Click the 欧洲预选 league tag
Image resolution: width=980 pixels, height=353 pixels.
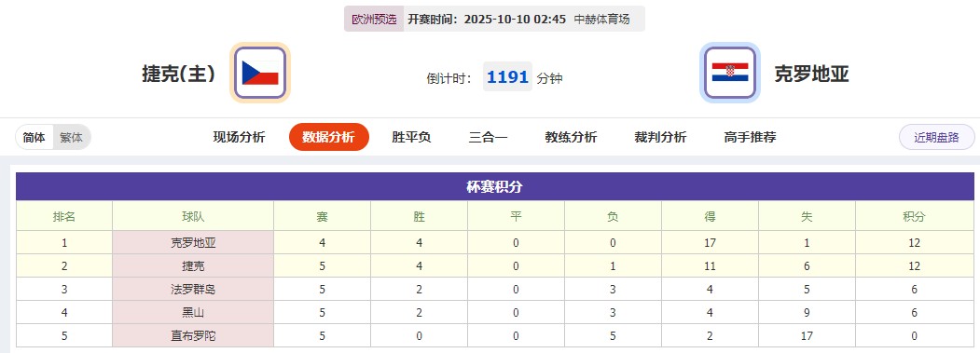(x=374, y=20)
